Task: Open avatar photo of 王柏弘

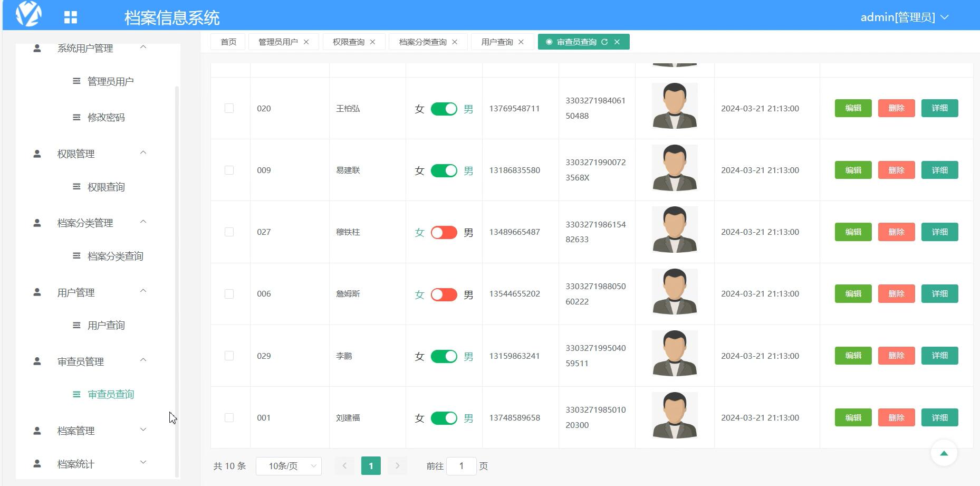Action: [x=675, y=106]
